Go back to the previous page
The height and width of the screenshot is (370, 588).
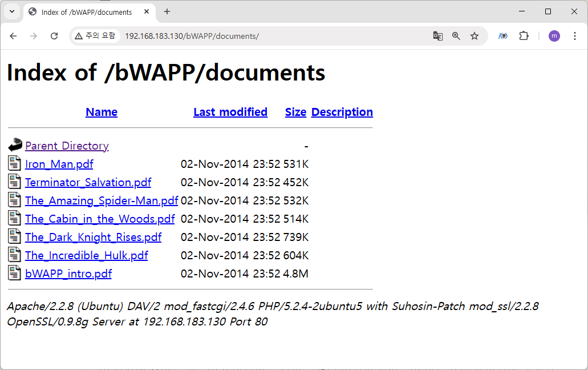[x=13, y=36]
